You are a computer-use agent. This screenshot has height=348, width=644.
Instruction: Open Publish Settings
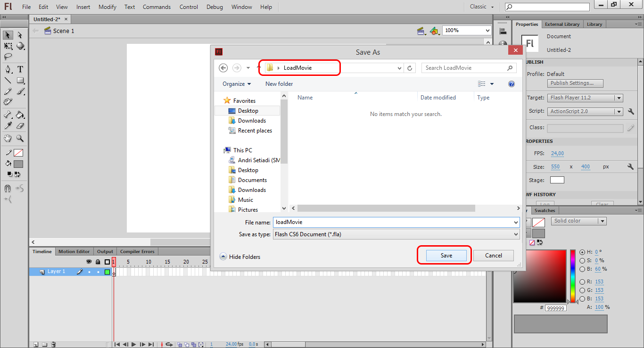tap(575, 83)
